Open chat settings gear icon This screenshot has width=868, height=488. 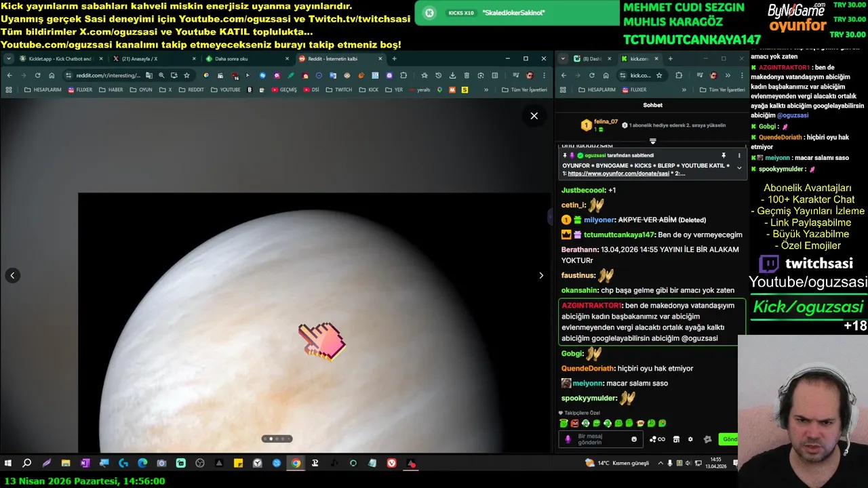click(x=690, y=439)
